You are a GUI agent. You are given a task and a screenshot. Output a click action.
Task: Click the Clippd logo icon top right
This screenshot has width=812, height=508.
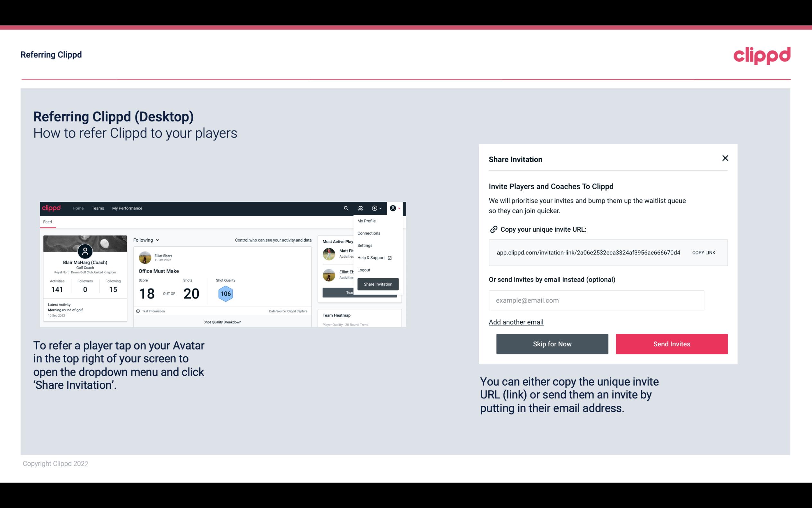coord(762,54)
